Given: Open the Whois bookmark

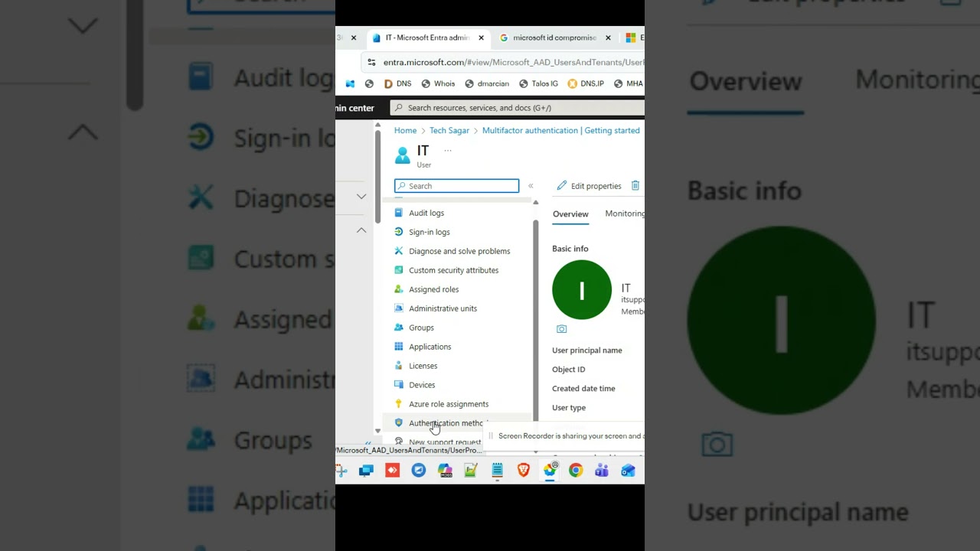Looking at the screenshot, I should click(438, 84).
